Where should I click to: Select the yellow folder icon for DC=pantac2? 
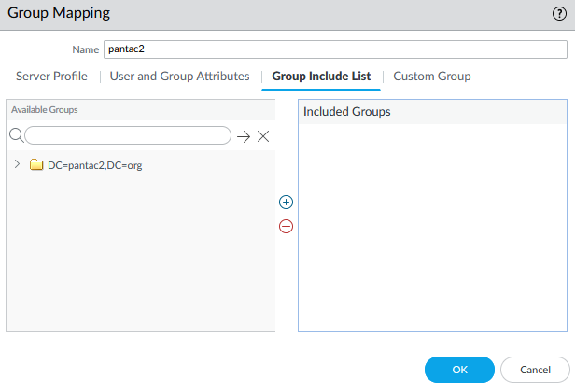pos(36,164)
